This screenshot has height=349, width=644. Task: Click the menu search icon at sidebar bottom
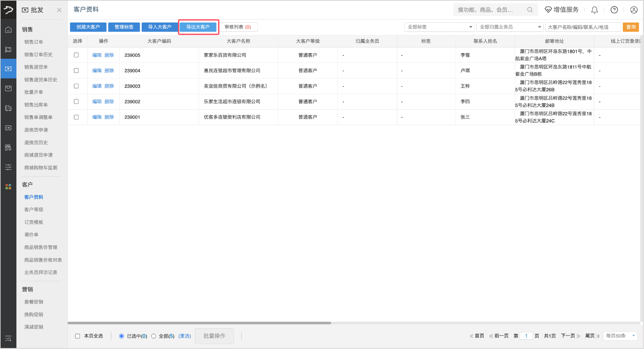tap(8, 339)
